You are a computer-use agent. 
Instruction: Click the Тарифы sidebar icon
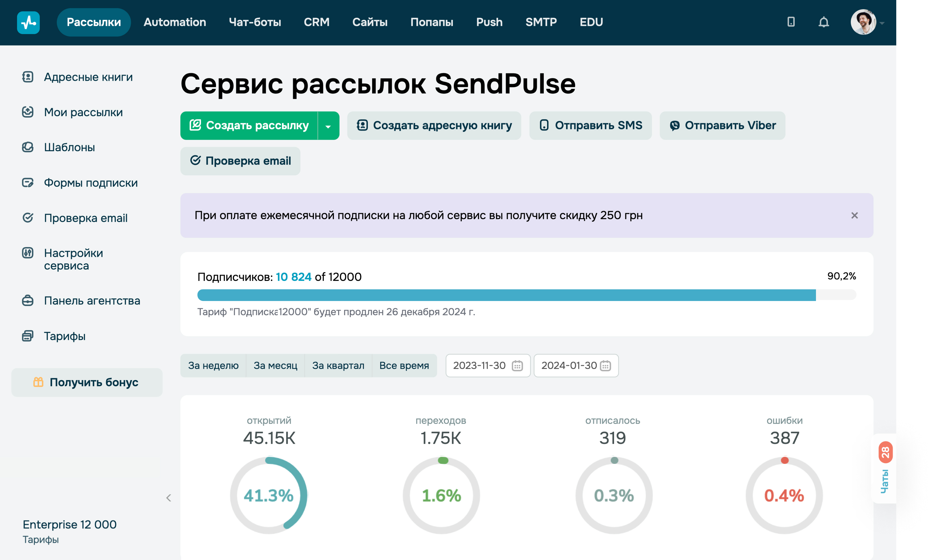coord(28,336)
